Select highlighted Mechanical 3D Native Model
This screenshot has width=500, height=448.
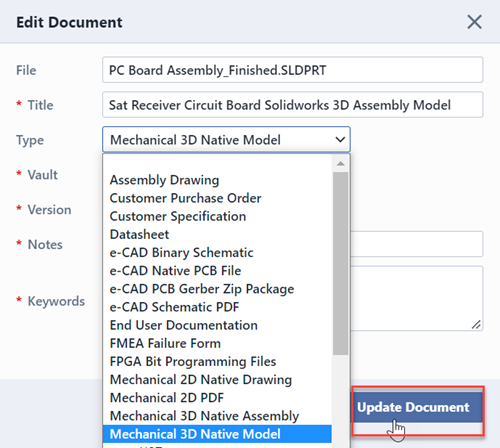click(217, 434)
